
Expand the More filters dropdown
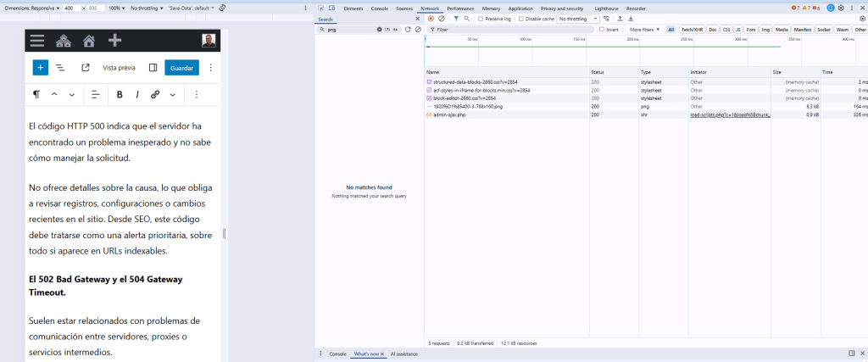click(644, 29)
